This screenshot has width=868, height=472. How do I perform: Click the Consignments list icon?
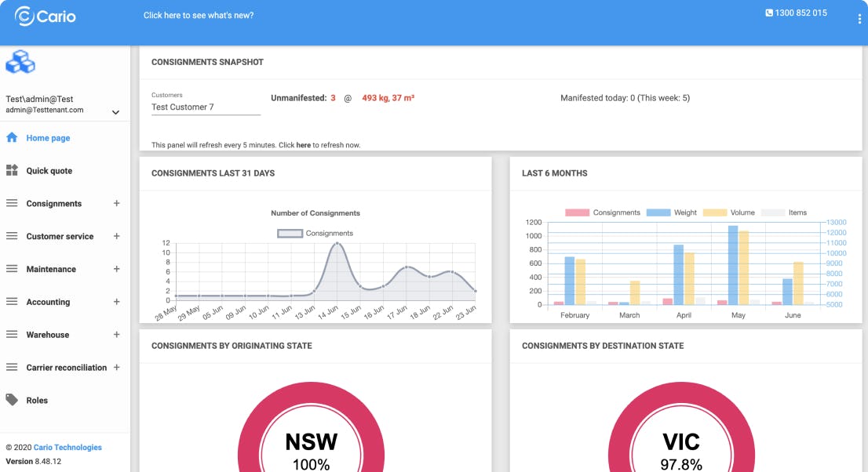[x=11, y=203]
